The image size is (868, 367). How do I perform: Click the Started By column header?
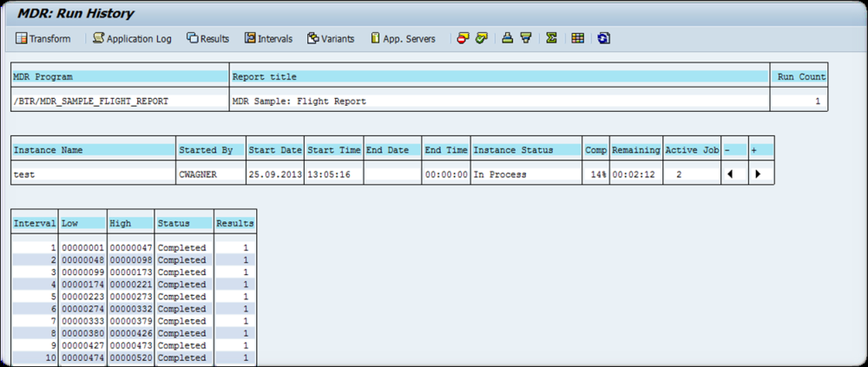(211, 150)
